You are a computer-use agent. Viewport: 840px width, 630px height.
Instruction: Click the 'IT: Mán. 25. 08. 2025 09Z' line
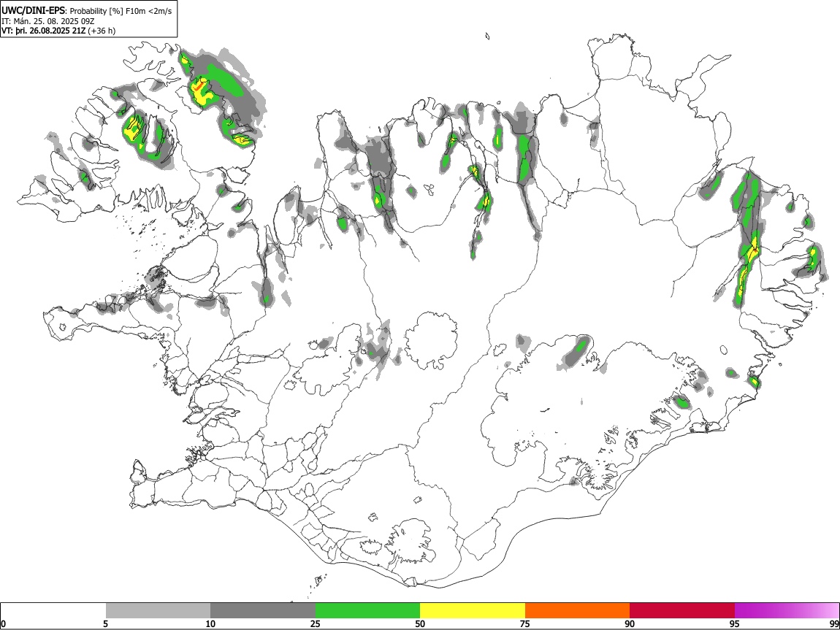coord(47,21)
